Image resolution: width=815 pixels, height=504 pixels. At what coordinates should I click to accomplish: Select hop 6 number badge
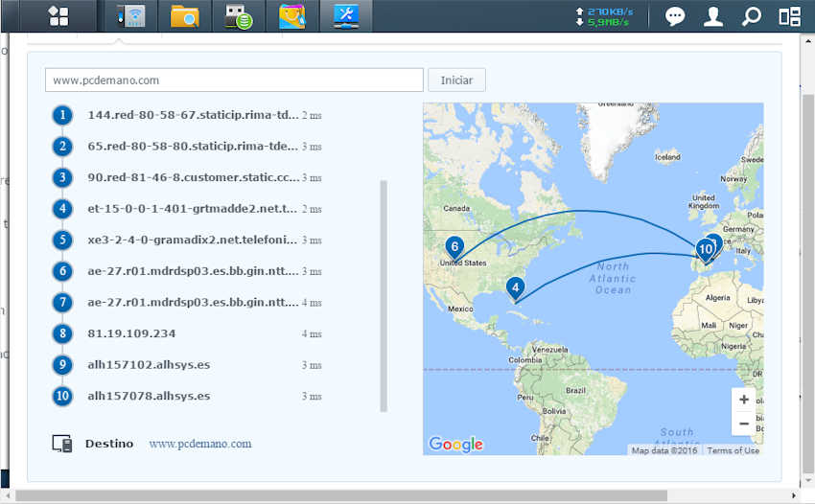tap(62, 271)
